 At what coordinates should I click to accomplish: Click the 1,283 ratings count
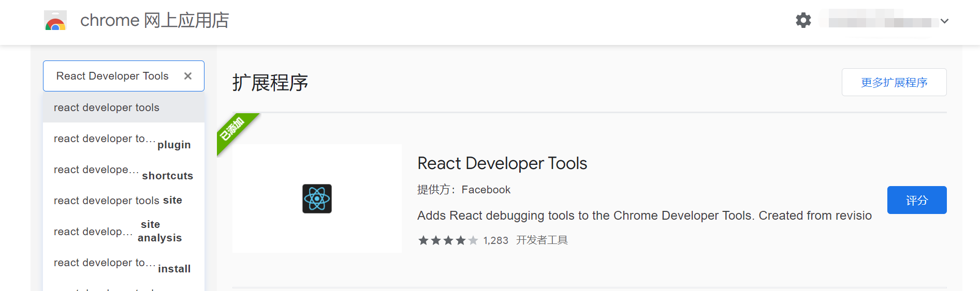(495, 240)
